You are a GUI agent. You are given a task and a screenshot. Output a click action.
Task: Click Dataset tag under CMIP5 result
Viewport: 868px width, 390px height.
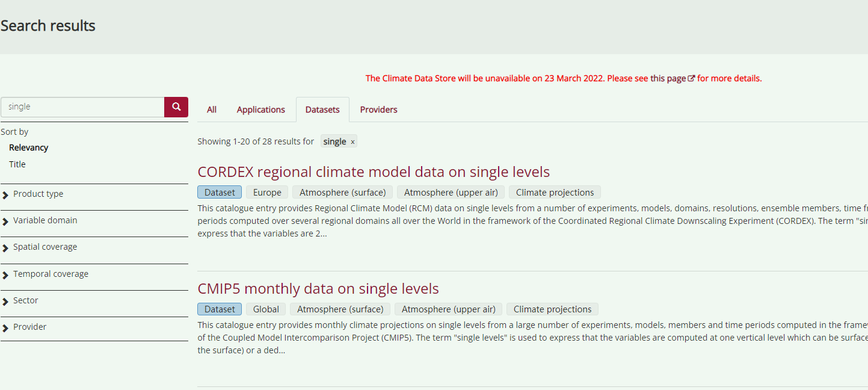click(x=220, y=309)
